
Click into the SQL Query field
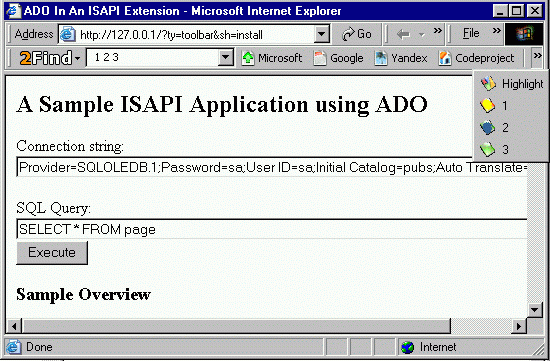point(272,229)
